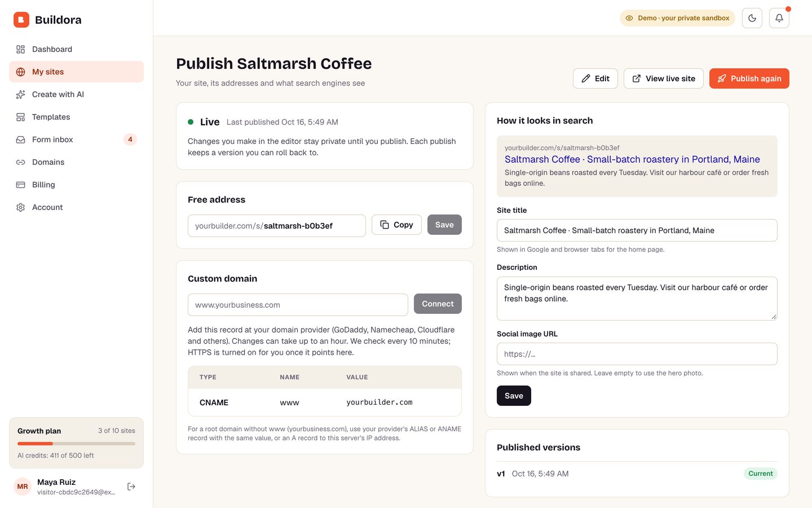Click the AI credits progress bar
Screen dimensions: 812x508
tap(76, 444)
